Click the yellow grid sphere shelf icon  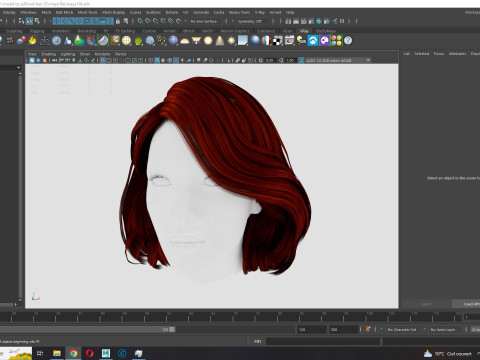pos(126,41)
